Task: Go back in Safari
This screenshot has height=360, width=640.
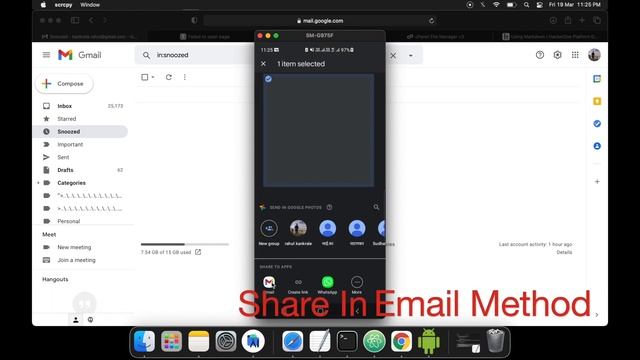Action: click(91, 20)
